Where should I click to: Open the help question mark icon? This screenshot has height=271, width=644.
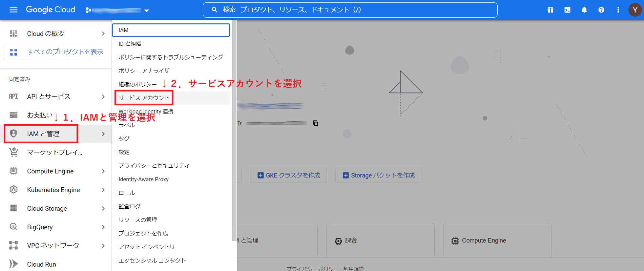pos(601,10)
